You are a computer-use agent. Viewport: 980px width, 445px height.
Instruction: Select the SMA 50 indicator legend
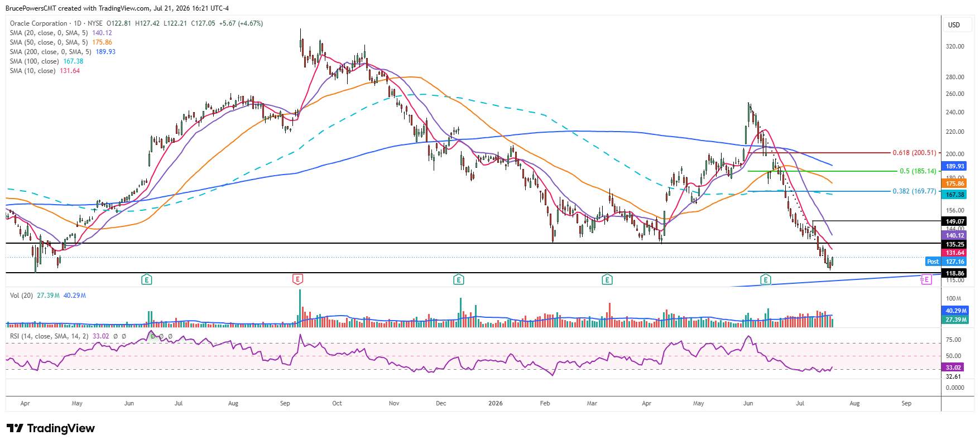click(x=61, y=42)
